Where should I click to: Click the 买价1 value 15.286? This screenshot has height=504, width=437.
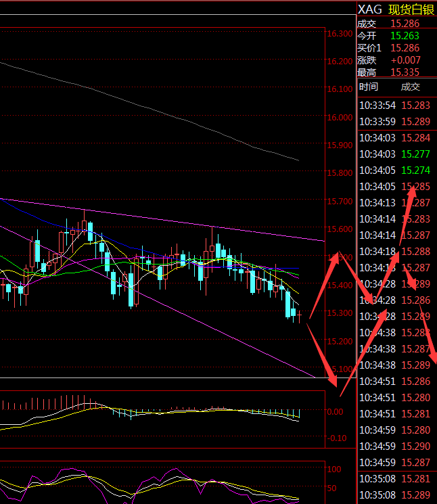click(405, 48)
